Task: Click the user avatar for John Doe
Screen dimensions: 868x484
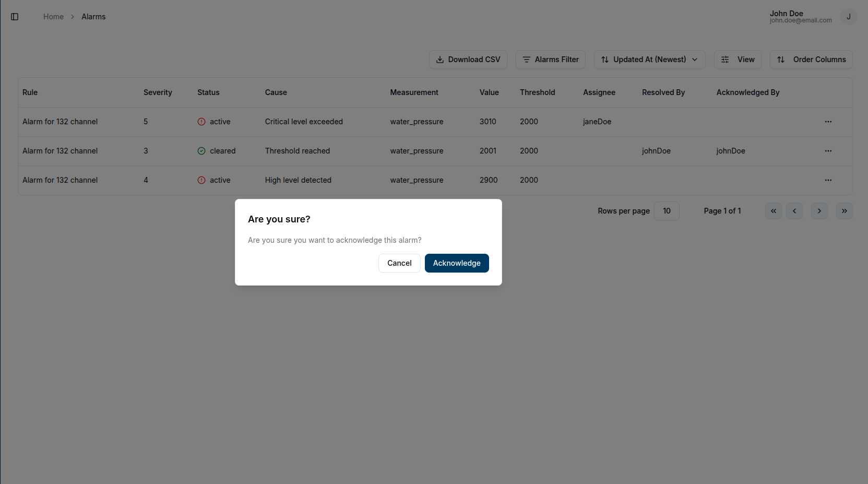Action: (x=848, y=17)
